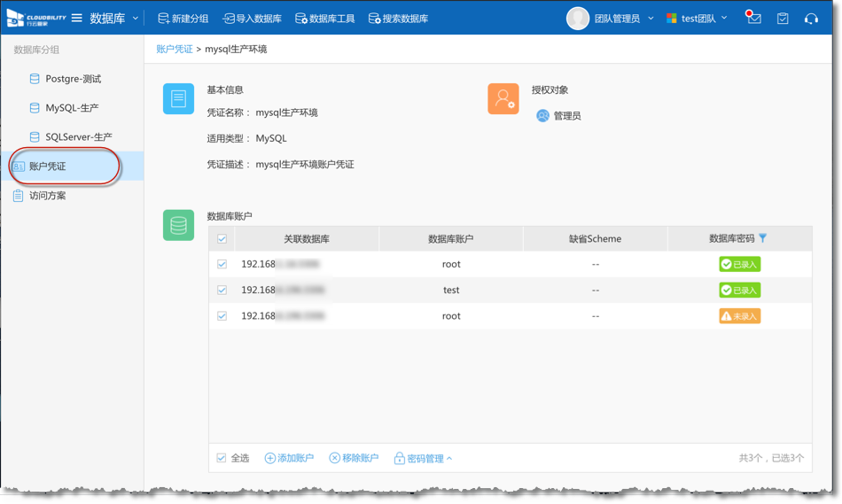This screenshot has width=842, height=504.
Task: Click the 账户凭证 breadcrumb link
Action: point(175,50)
